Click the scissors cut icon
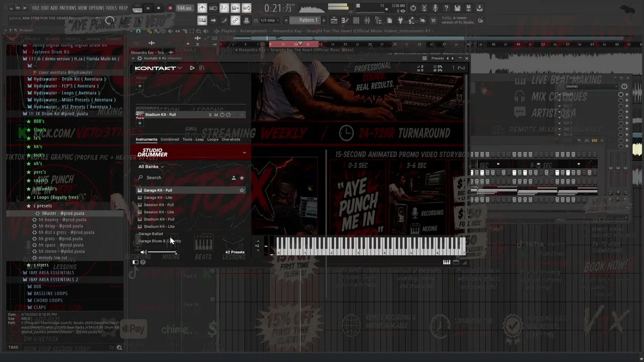Screen dimensions: 644x362 tap(424, 8)
